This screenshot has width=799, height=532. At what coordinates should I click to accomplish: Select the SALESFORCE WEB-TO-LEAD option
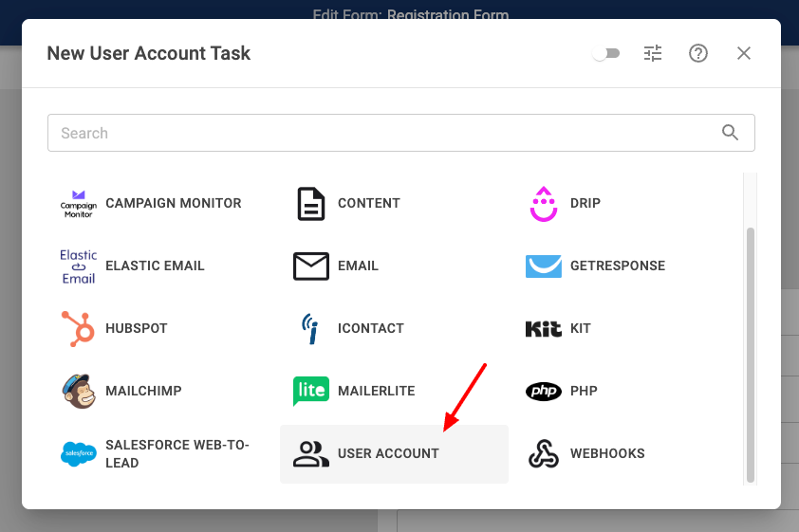click(177, 453)
